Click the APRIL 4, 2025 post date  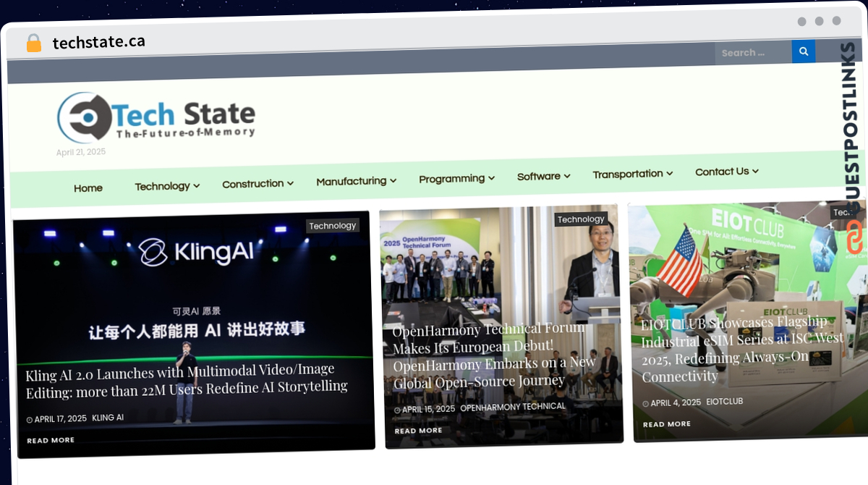click(x=676, y=403)
